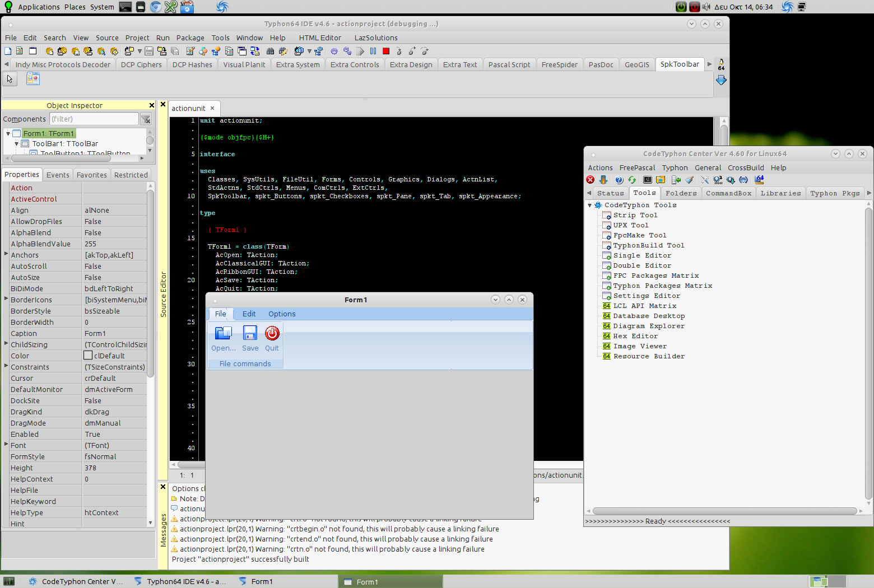Collapse the ToolBar1: TToolBar tree node
The height and width of the screenshot is (588, 874).
(x=16, y=143)
